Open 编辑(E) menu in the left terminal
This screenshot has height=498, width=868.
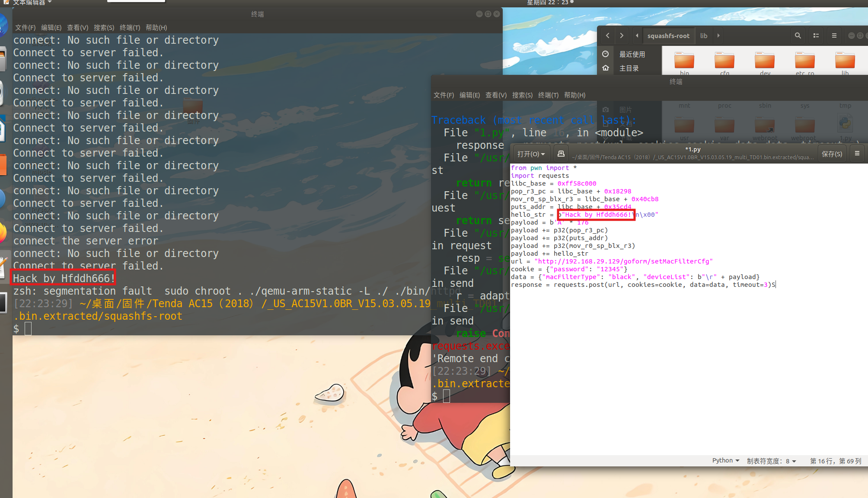pyautogui.click(x=51, y=28)
